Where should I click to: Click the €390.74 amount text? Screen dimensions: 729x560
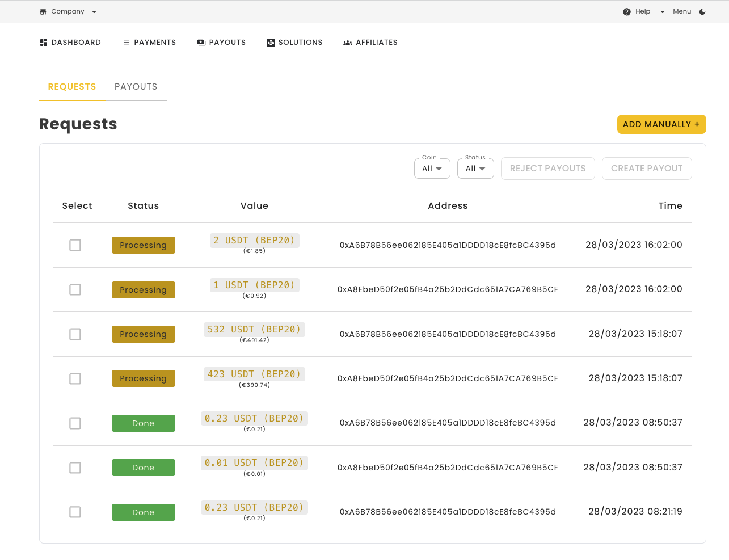click(254, 385)
